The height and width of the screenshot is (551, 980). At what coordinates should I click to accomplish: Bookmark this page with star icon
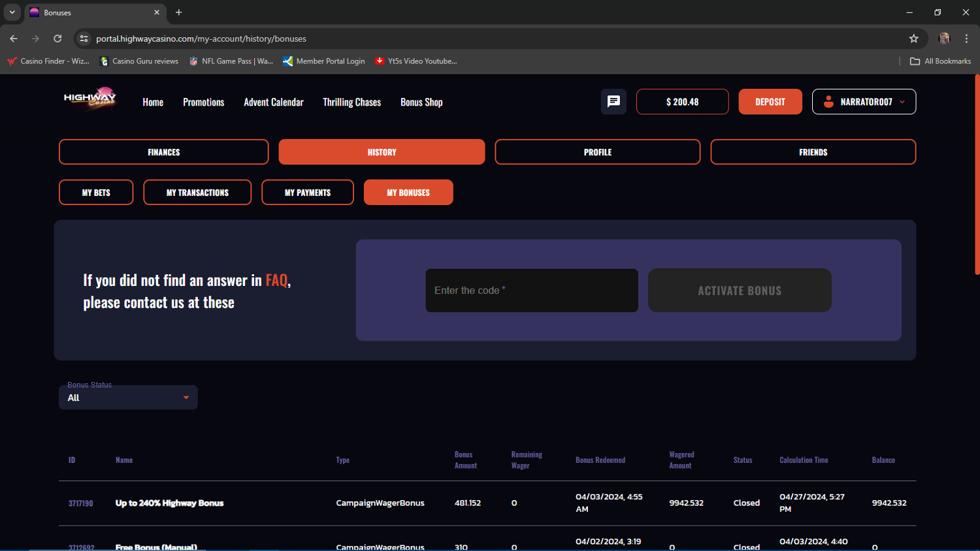(913, 39)
